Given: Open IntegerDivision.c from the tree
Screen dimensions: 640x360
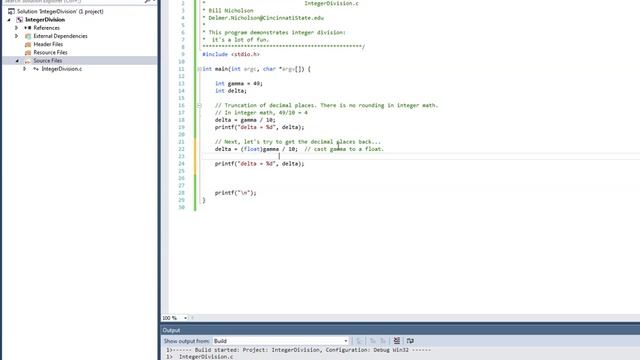Looking at the screenshot, I should click(62, 69).
